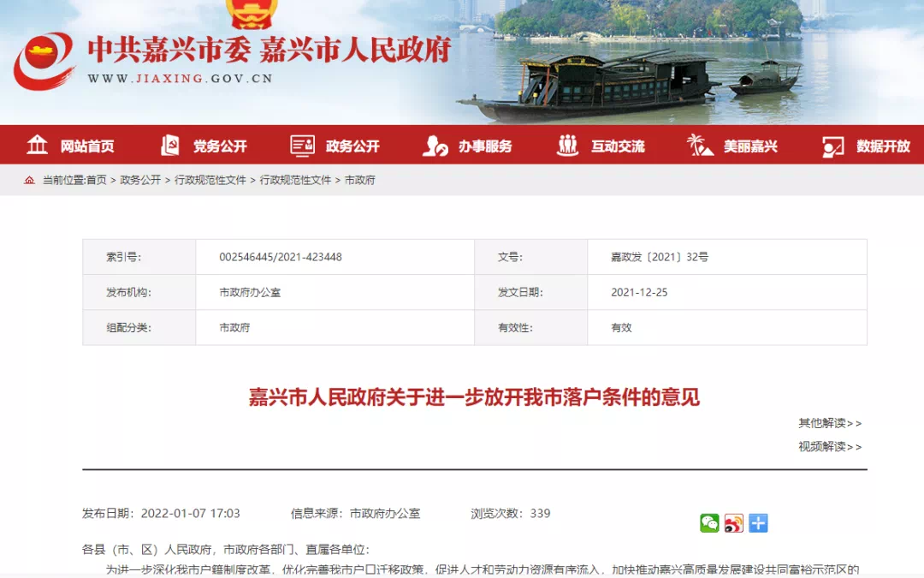Click the 发文日期 label cell
The width and height of the screenshot is (924, 578).
point(531,293)
